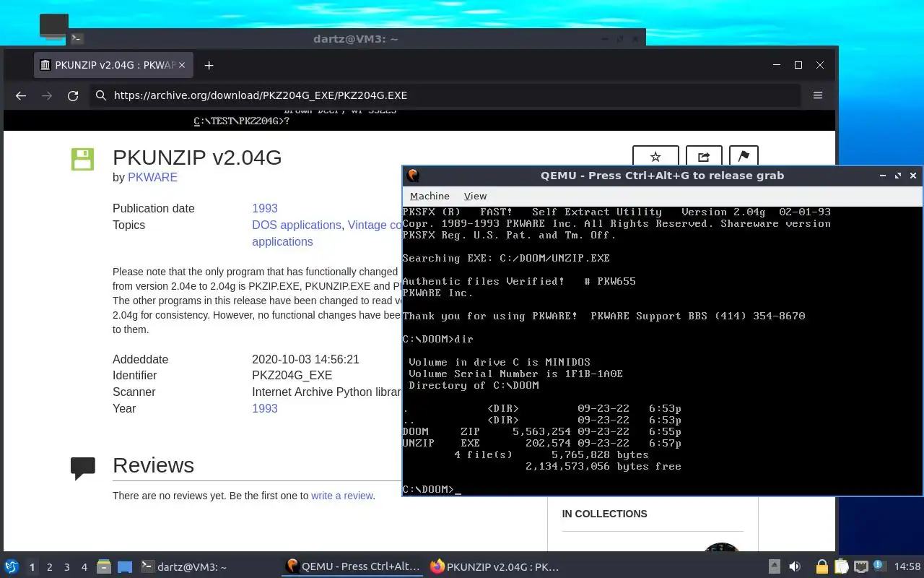Click the 14:58 clock
The height and width of the screenshot is (578, 924).
coord(907,567)
